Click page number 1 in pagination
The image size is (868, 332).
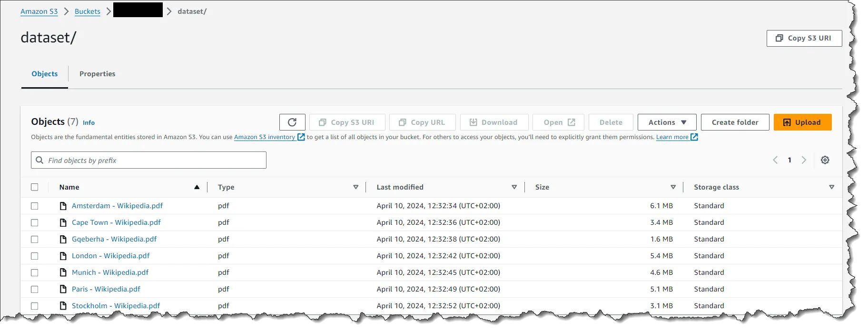[789, 160]
